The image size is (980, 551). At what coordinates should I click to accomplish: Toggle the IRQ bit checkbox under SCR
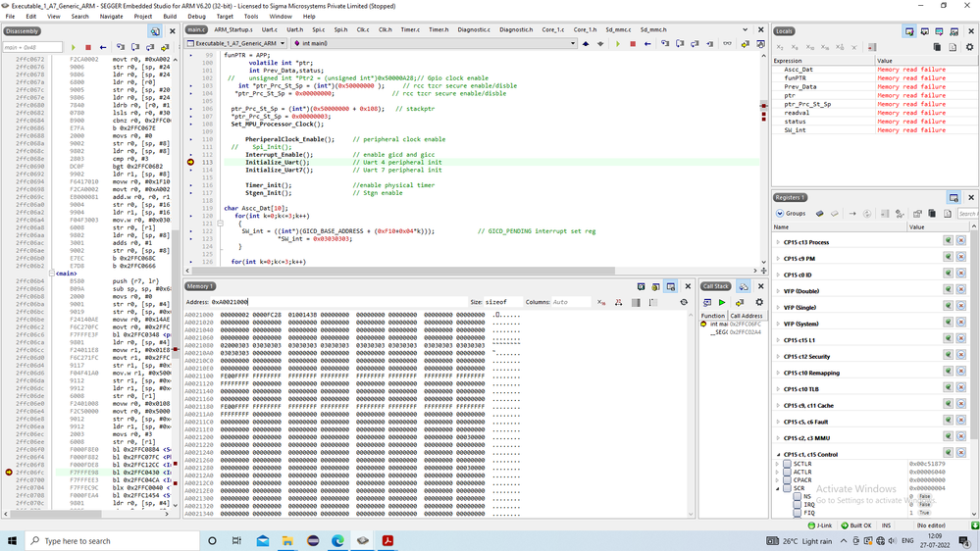[x=797, y=505]
